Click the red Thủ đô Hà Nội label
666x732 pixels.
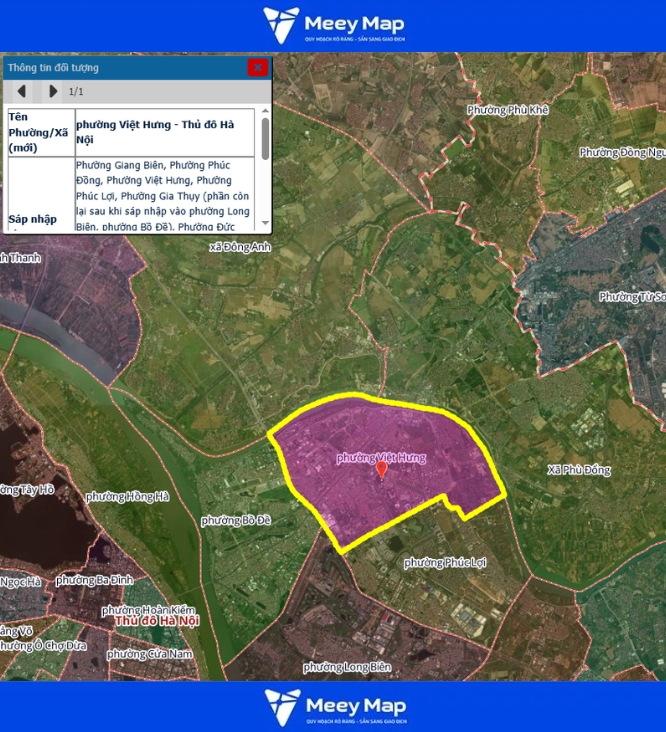157,621
